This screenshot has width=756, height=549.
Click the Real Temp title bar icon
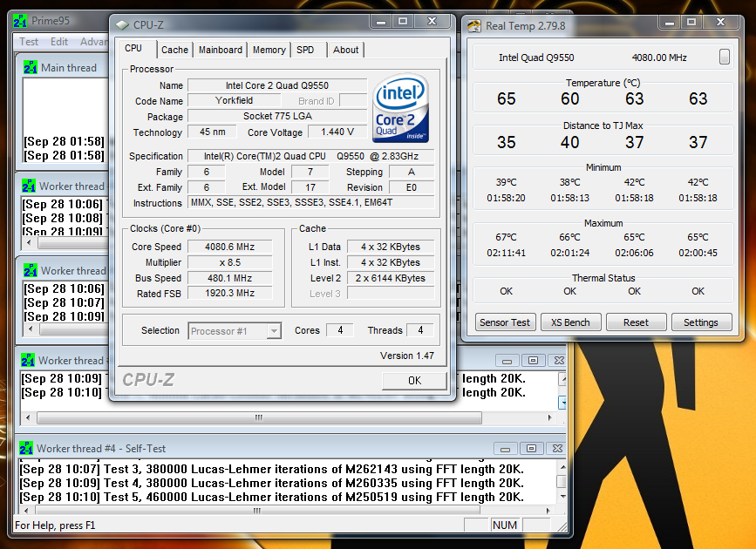(x=474, y=25)
